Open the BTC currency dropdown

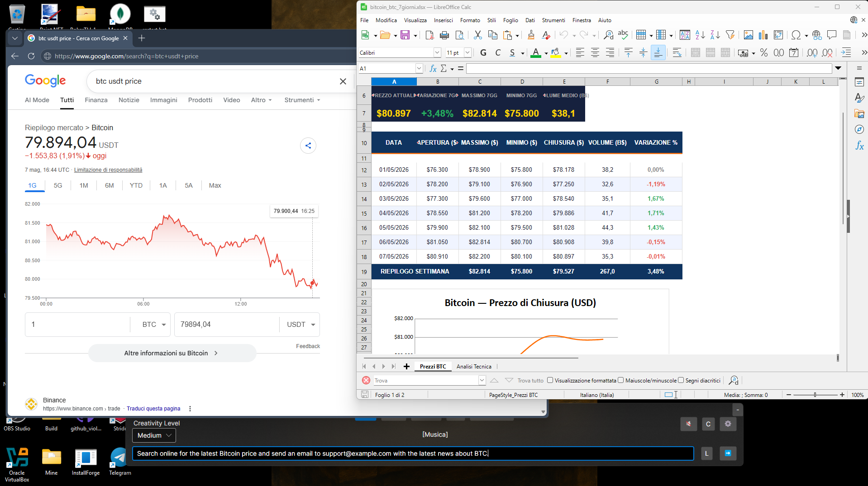click(x=154, y=325)
